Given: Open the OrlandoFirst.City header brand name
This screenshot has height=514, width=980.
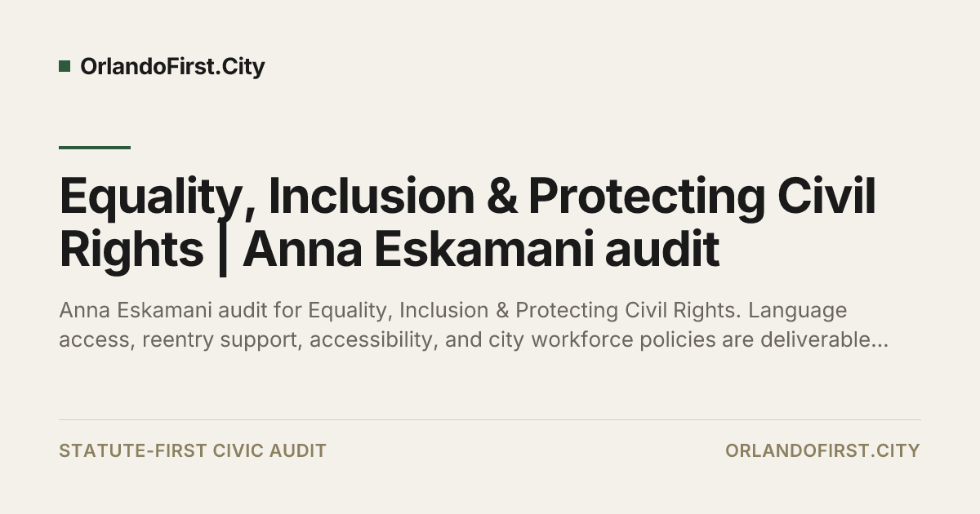Looking at the screenshot, I should click(172, 67).
